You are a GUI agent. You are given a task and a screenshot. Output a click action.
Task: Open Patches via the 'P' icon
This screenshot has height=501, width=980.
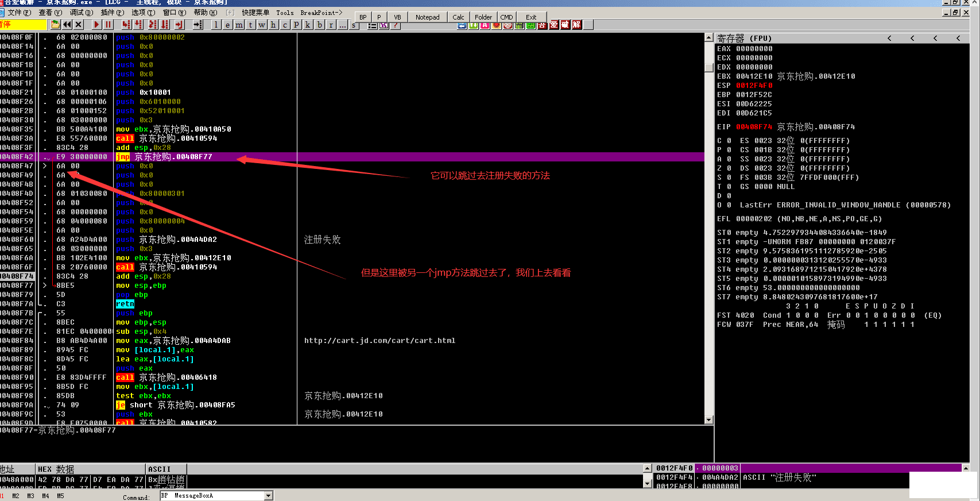point(296,24)
